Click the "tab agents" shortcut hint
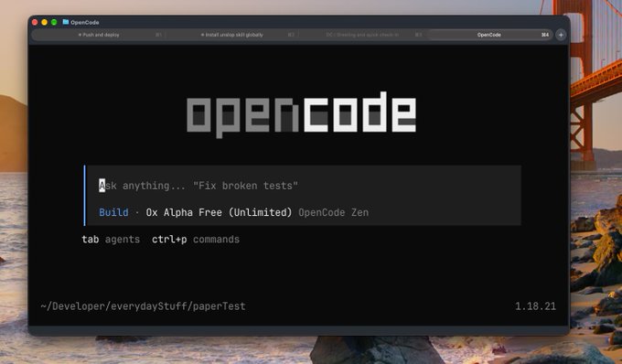The width and height of the screenshot is (622, 364). coord(111,239)
